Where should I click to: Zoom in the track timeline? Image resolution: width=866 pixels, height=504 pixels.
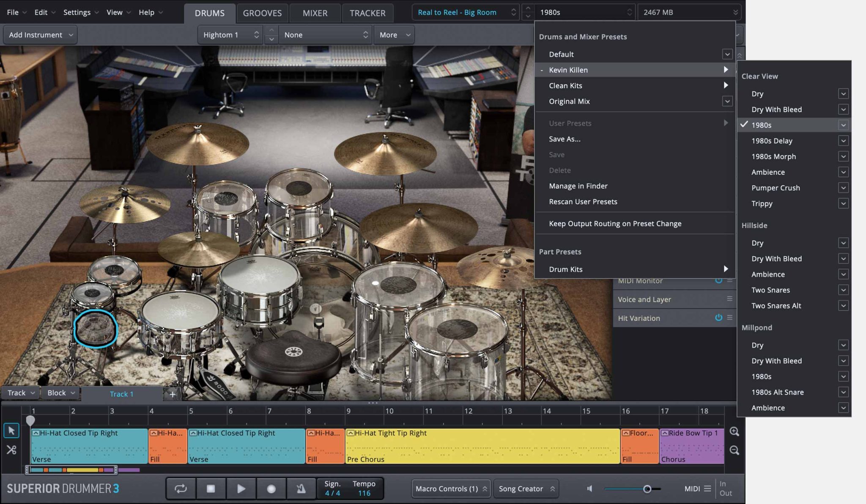click(734, 432)
